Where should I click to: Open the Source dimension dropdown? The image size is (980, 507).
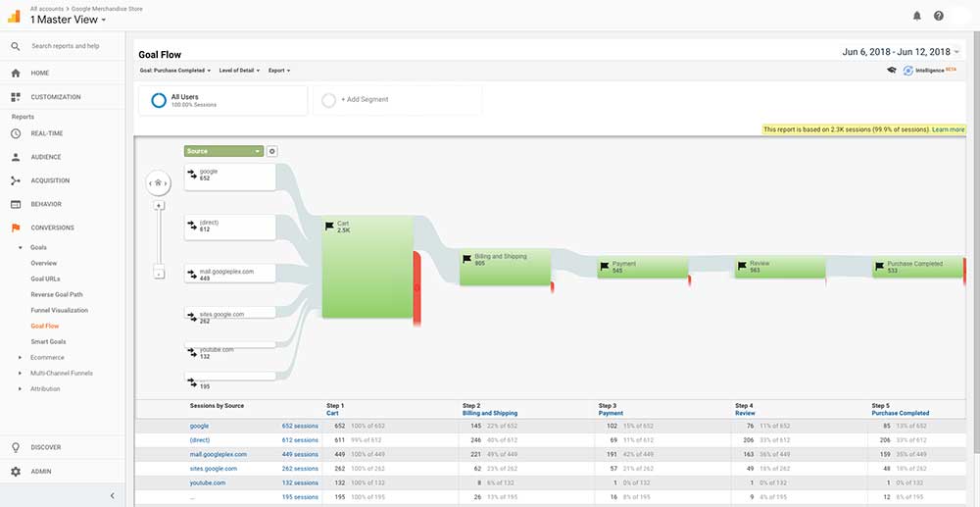pyautogui.click(x=224, y=151)
